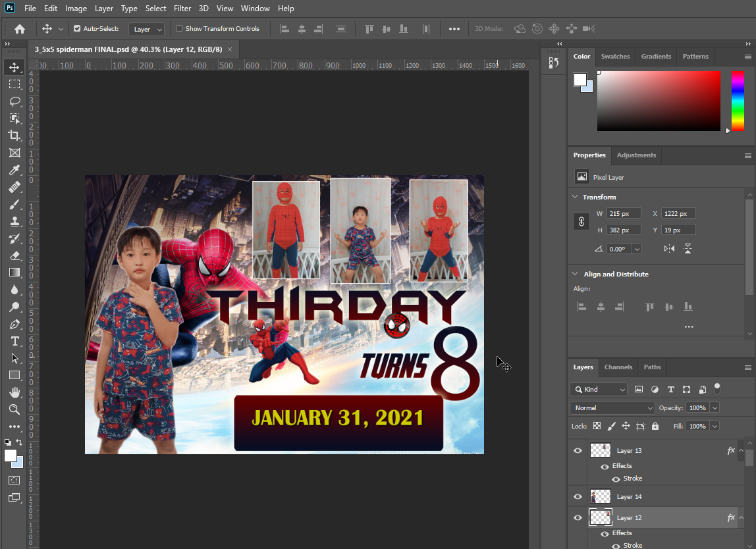Hide Layer 14 with its eye toggle
Screen dimensions: 756x549
[578, 496]
